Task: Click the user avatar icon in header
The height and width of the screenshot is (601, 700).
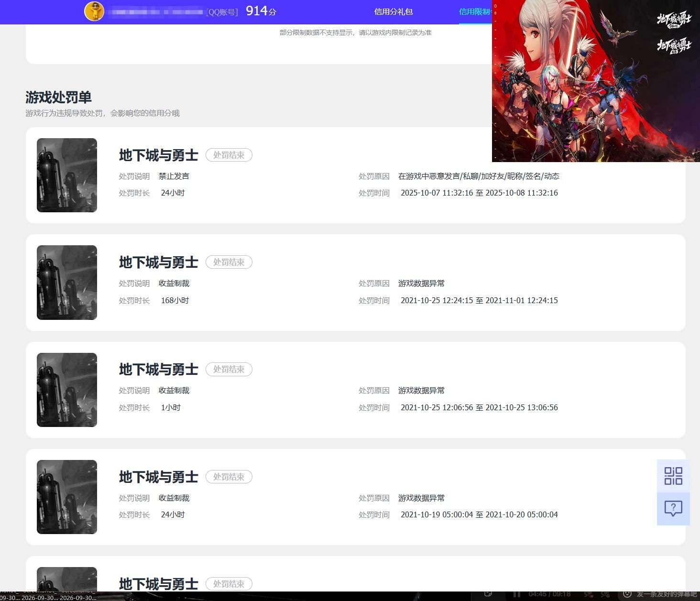Action: click(94, 11)
